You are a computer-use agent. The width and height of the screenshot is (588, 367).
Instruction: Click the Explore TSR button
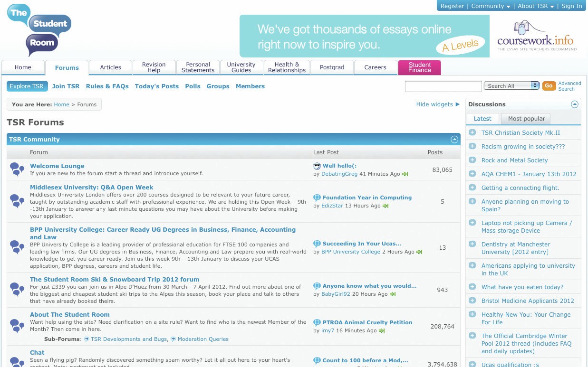pos(27,86)
